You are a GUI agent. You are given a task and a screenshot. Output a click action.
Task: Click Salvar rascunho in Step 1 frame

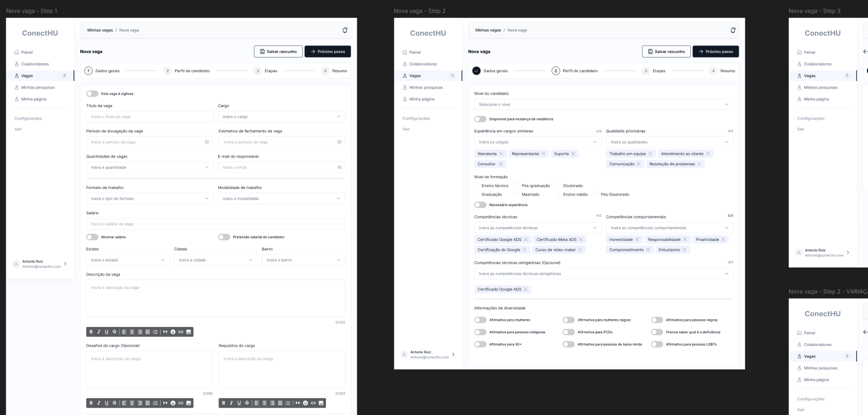[278, 51]
